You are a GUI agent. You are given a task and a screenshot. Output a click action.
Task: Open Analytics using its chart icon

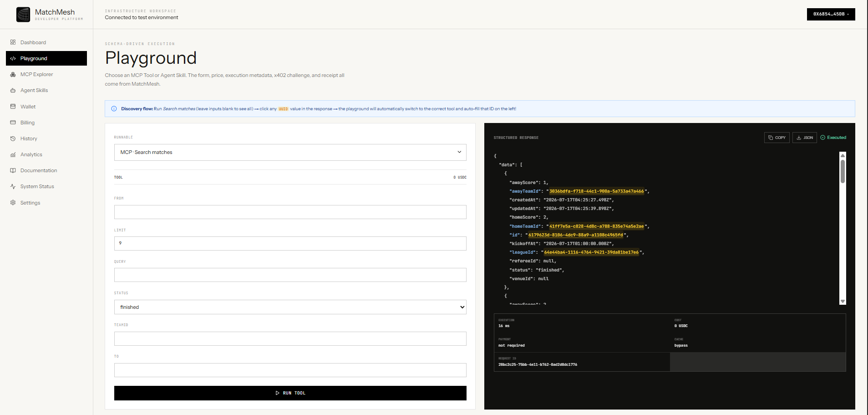coord(13,154)
